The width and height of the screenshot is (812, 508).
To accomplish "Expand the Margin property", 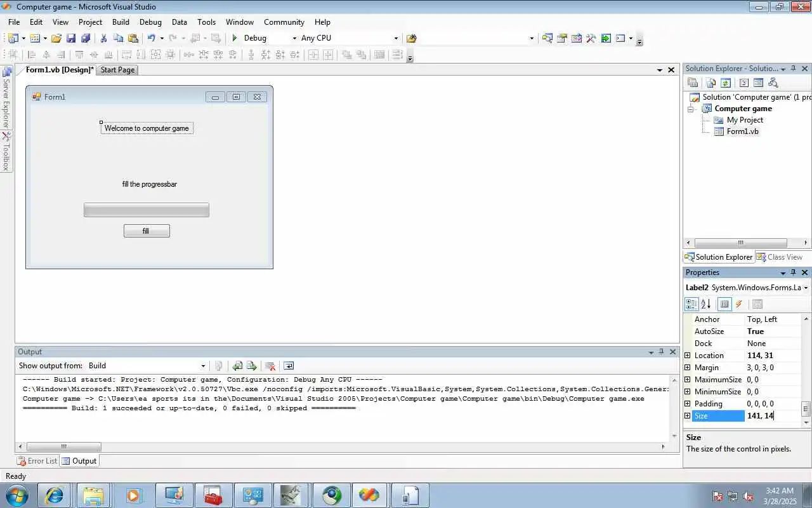I will pyautogui.click(x=688, y=368).
